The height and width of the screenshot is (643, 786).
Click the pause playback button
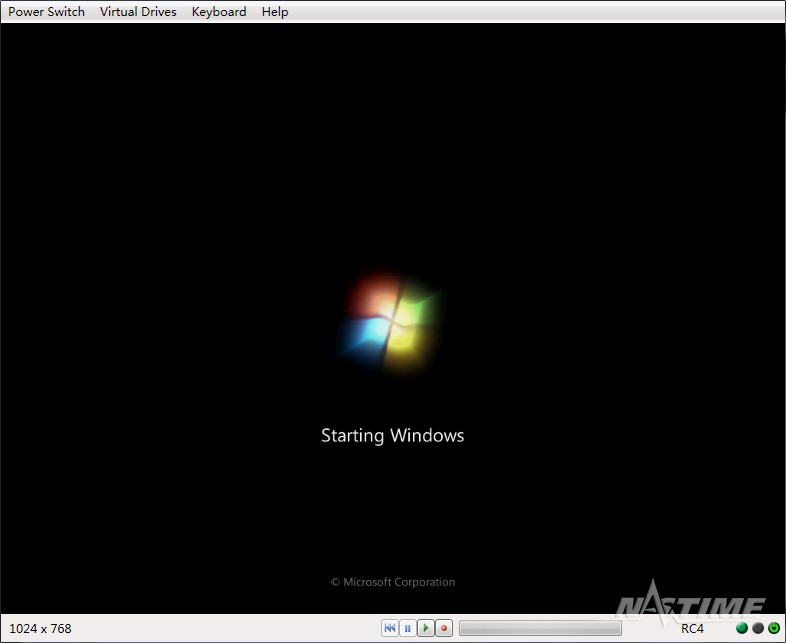408,628
